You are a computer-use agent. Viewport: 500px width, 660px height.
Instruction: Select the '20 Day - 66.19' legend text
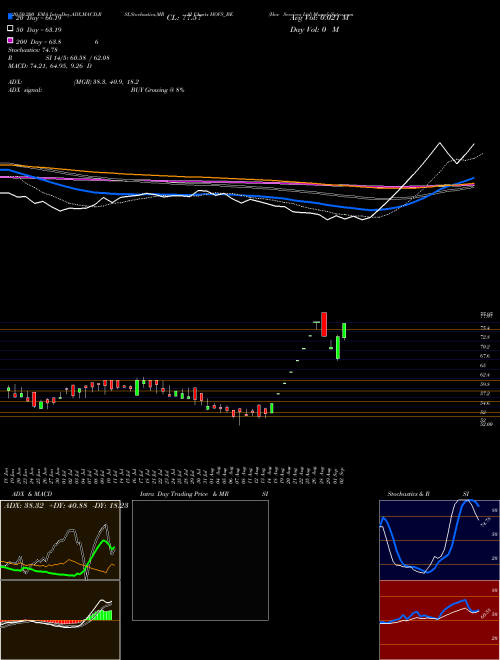point(39,18)
